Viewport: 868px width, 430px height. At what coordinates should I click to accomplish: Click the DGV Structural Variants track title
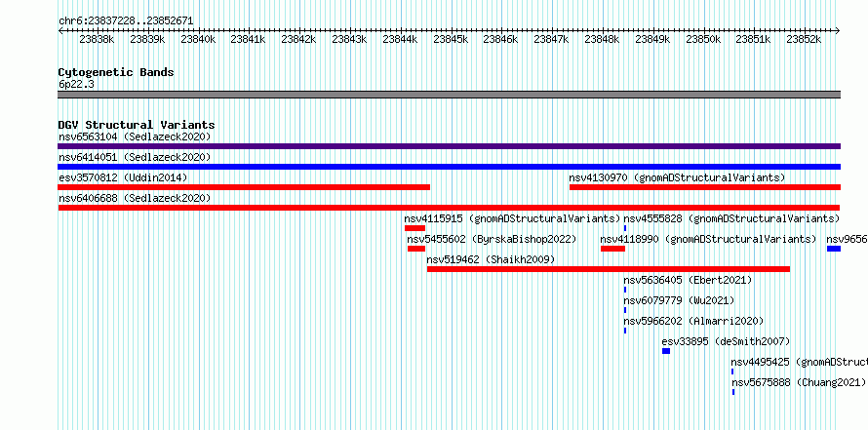137,125
